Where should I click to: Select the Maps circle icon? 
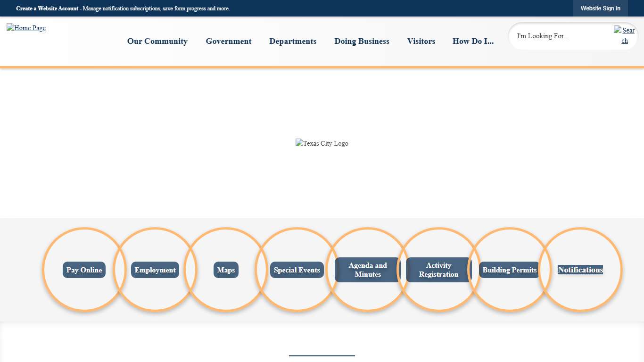click(226, 270)
